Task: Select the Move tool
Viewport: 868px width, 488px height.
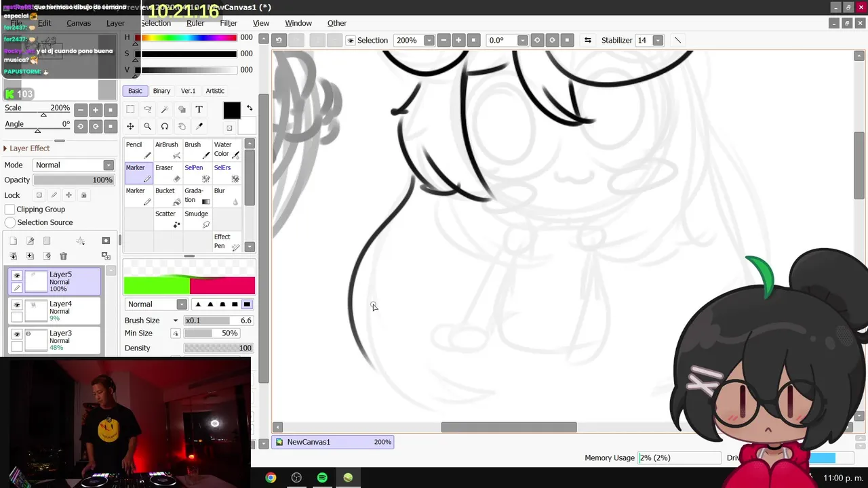Action: [130, 126]
